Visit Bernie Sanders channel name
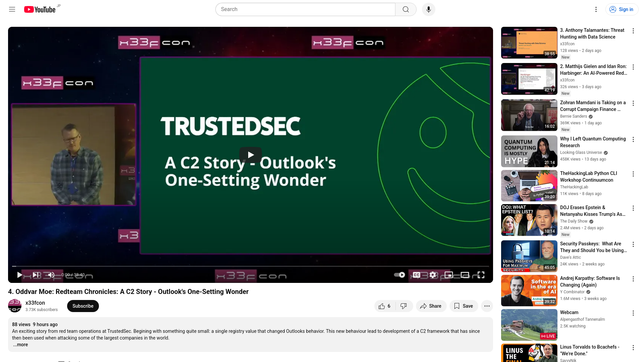Viewport: 644px width, 362px height. click(x=574, y=116)
